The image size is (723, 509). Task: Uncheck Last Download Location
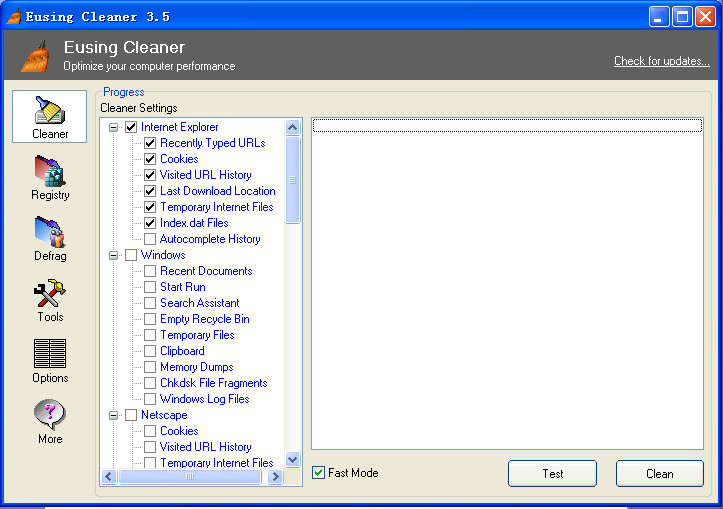[x=150, y=191]
